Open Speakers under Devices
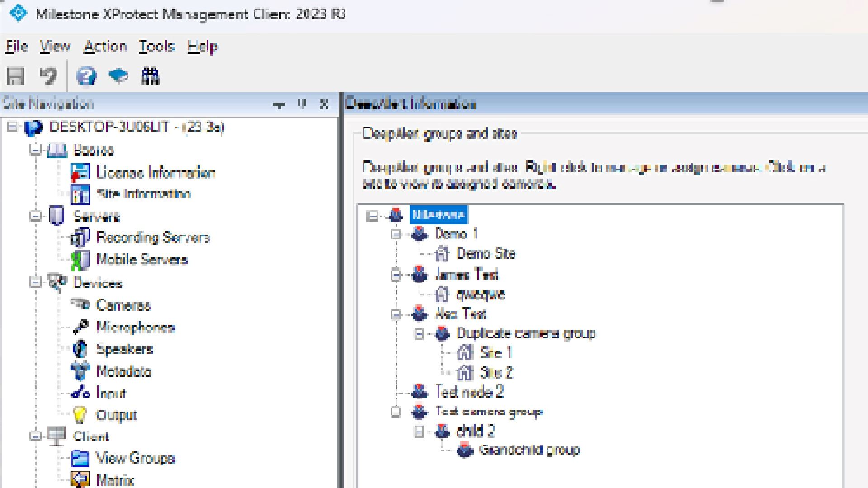Screen dimensions: 868x488 (125, 349)
